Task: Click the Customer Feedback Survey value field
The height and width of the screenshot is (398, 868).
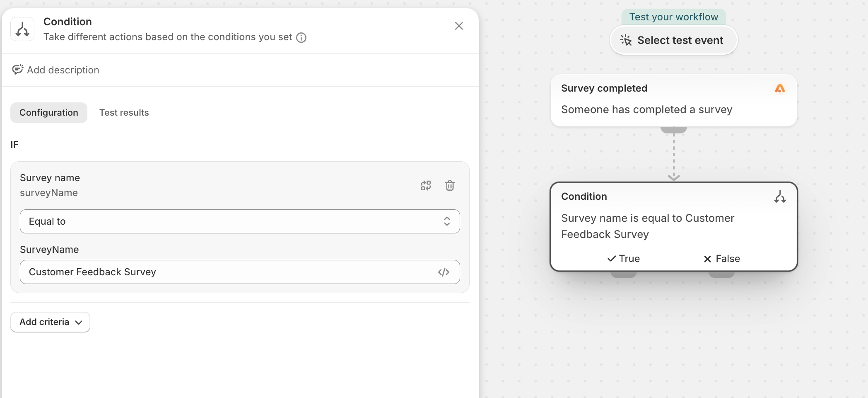Action: pos(240,272)
